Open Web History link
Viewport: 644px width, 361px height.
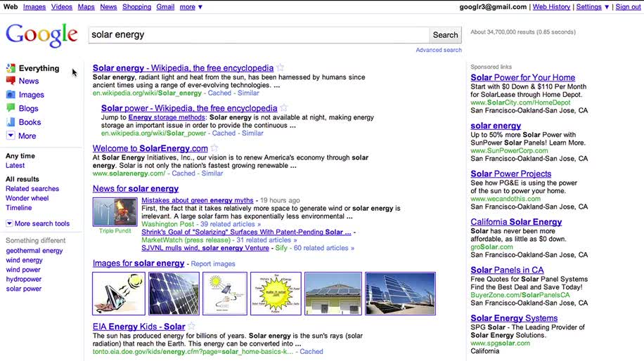pos(552,7)
